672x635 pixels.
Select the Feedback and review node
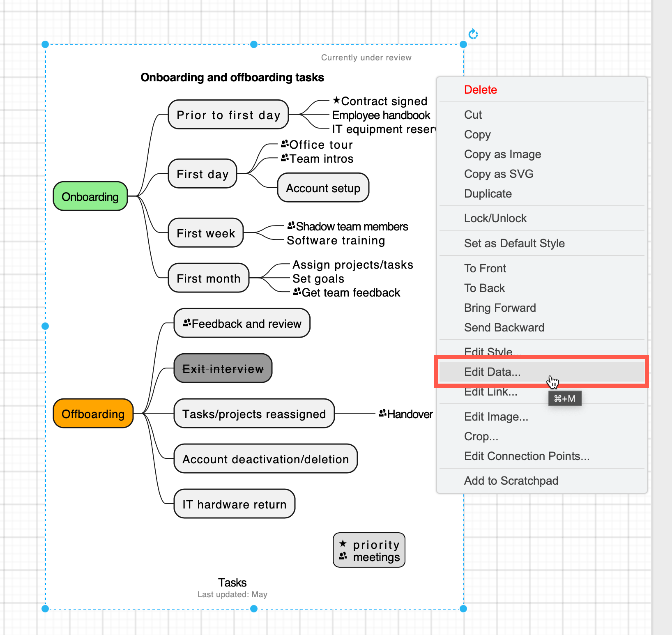(x=242, y=323)
